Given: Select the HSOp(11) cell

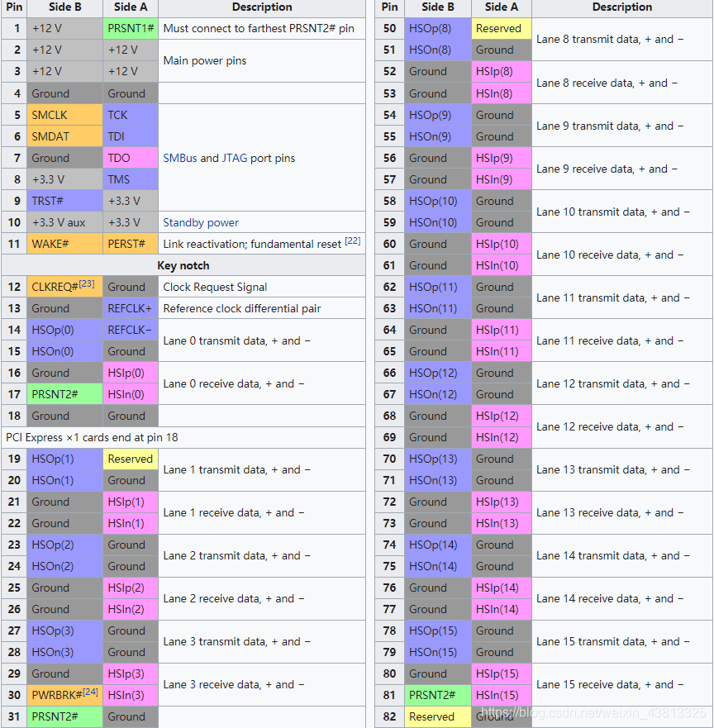Looking at the screenshot, I should click(x=438, y=287).
